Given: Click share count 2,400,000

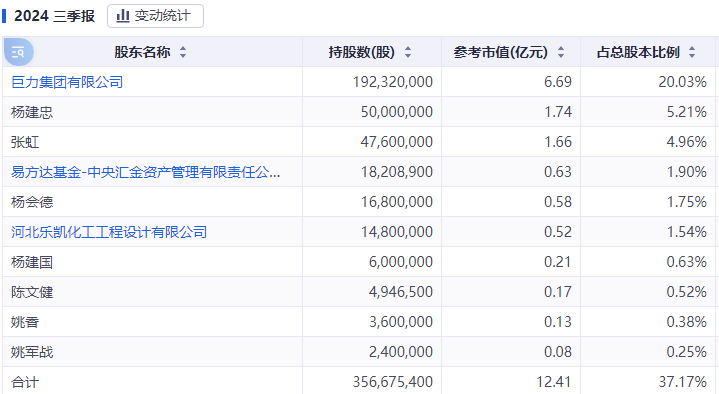Looking at the screenshot, I should pos(401,352).
